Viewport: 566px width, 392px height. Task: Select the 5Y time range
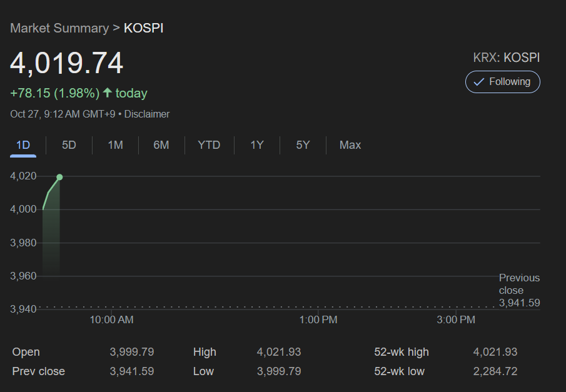tap(303, 144)
